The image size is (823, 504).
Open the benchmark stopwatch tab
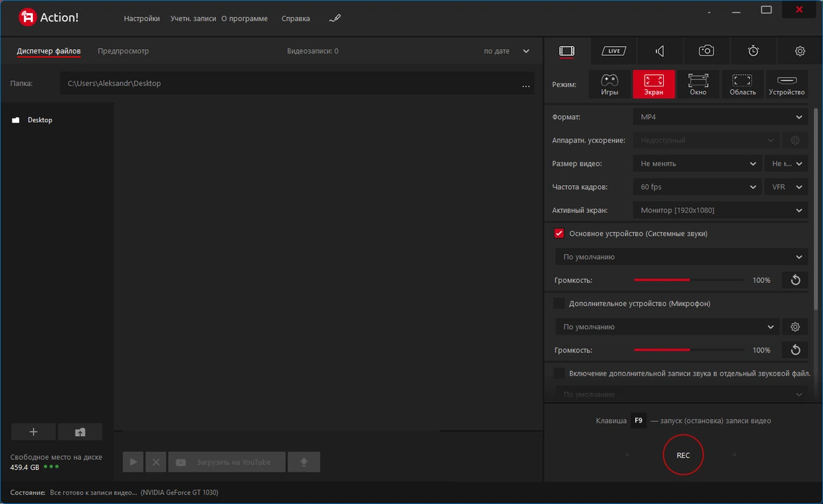753,51
